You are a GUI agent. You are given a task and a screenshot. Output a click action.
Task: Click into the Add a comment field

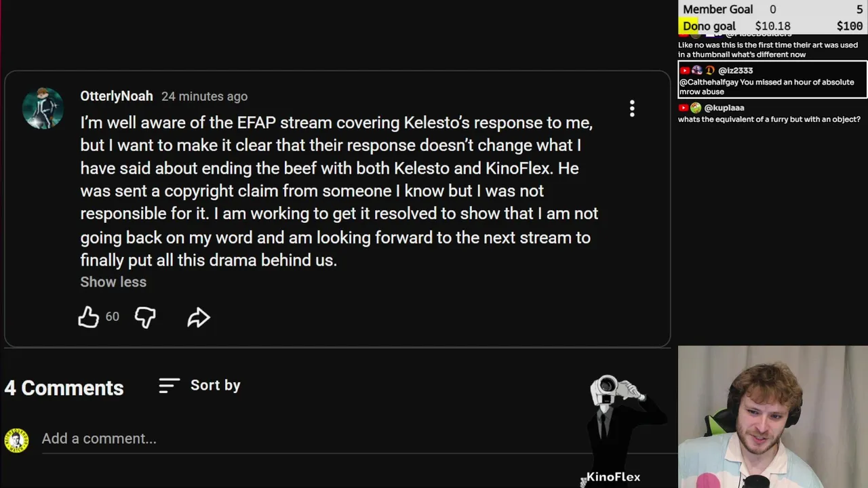click(x=305, y=439)
